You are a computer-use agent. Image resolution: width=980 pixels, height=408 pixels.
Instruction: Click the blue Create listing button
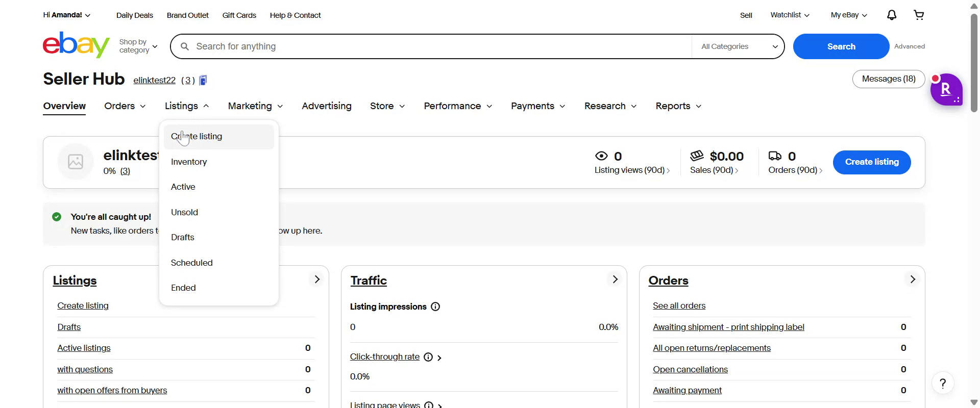(x=872, y=162)
